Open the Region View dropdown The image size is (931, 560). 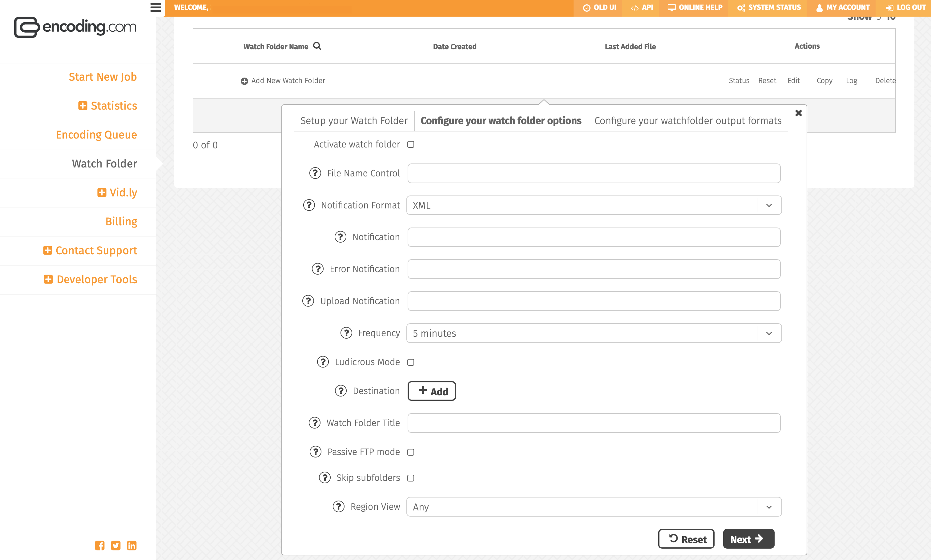(x=594, y=507)
